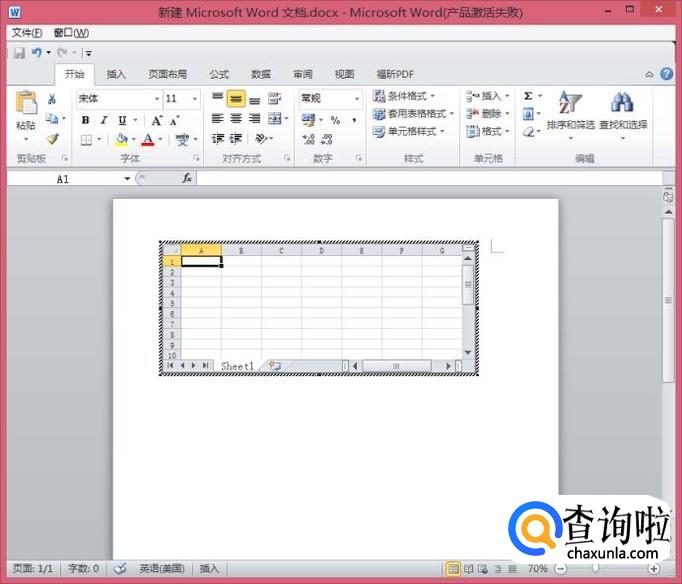Click the 格式 cells button
Image resolution: width=682 pixels, height=584 pixels.
click(488, 131)
